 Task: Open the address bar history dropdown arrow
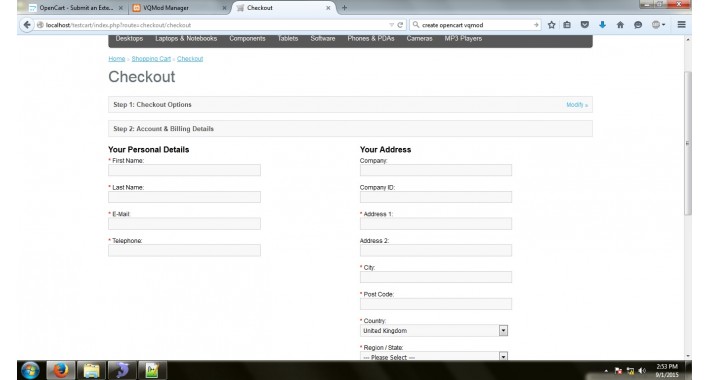[391, 25]
